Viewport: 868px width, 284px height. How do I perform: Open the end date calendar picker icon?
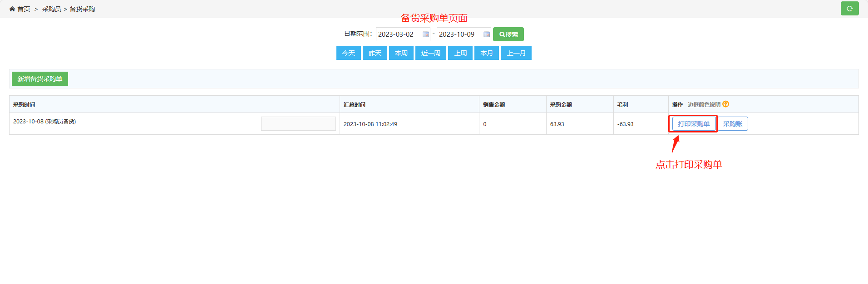pyautogui.click(x=486, y=34)
